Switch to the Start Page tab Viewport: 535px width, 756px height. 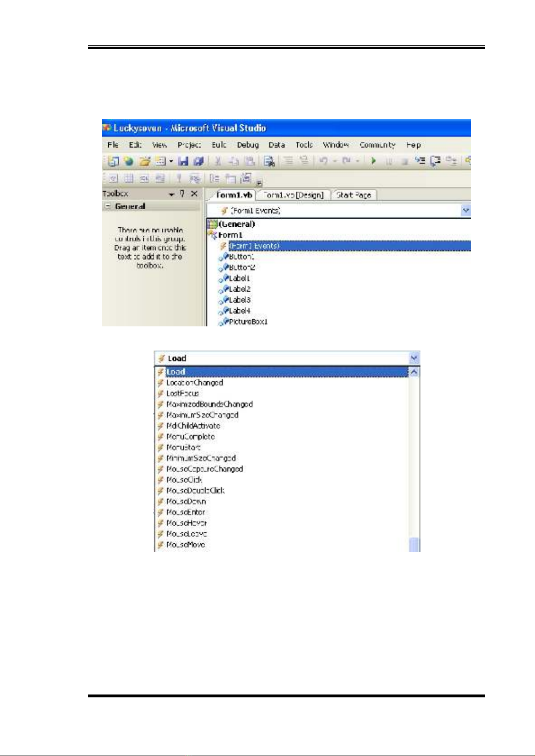click(x=354, y=195)
